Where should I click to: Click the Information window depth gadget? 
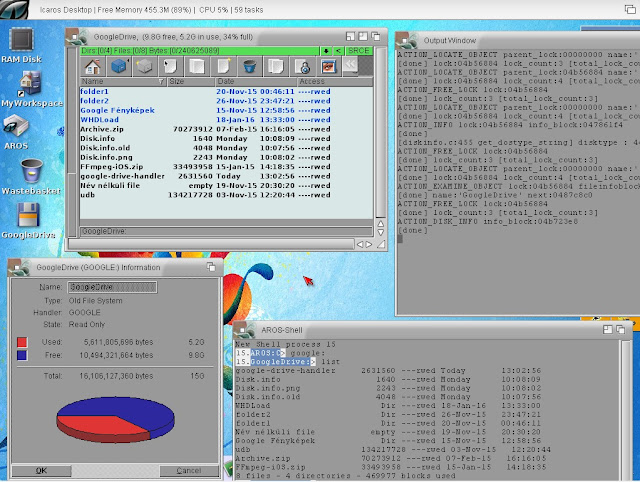211,267
